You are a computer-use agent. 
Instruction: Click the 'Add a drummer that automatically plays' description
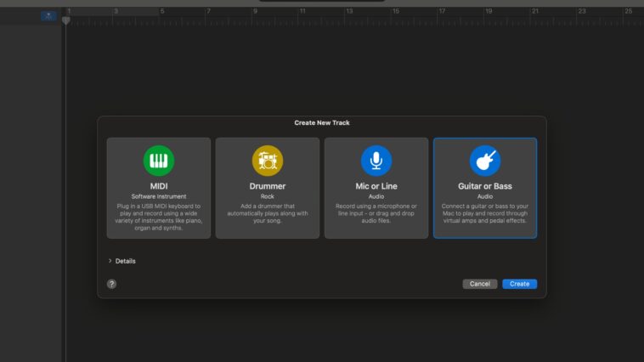(x=268, y=213)
